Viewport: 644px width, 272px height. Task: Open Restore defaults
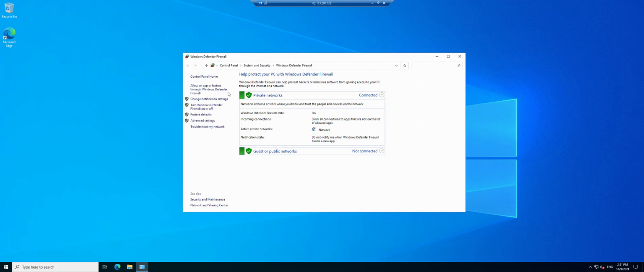[x=201, y=114]
